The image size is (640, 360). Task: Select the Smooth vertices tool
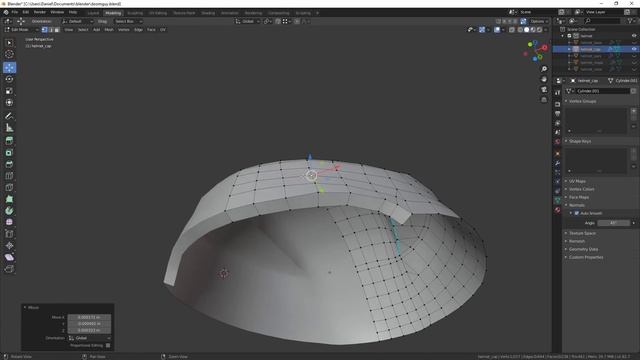(9, 222)
